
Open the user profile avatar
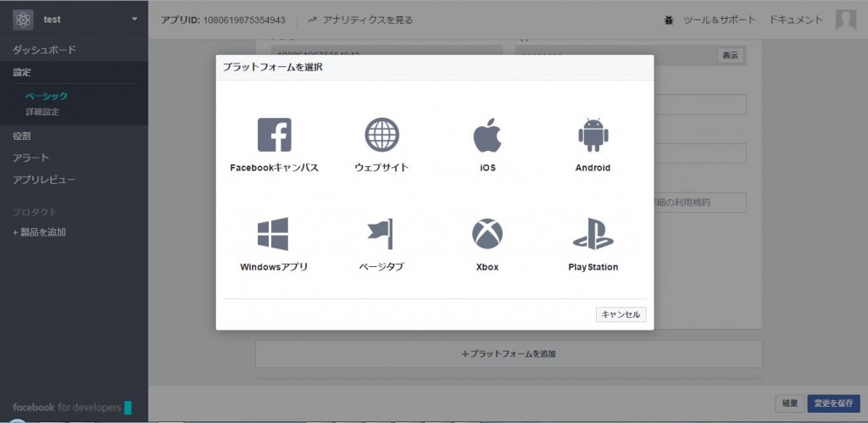tap(846, 20)
